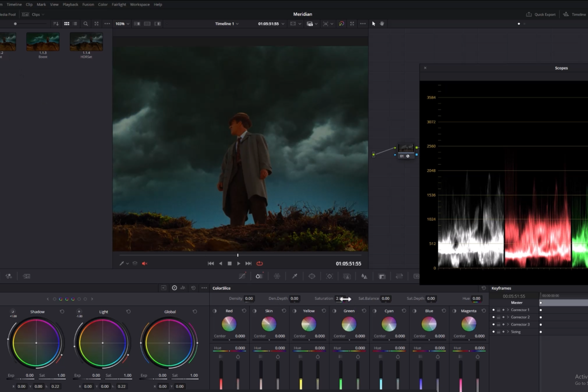
Task: Click the Quick Export label
Action: 545,14
